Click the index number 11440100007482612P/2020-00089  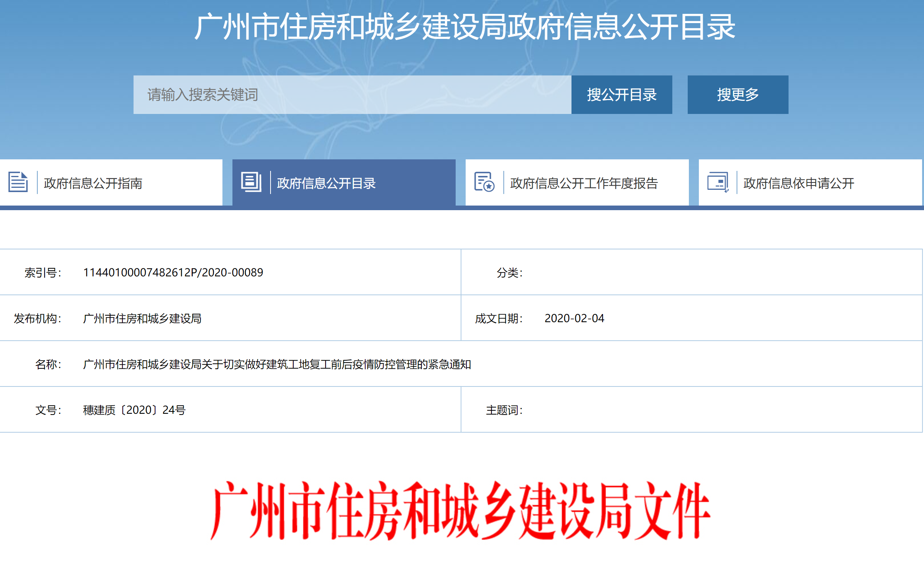[173, 273]
